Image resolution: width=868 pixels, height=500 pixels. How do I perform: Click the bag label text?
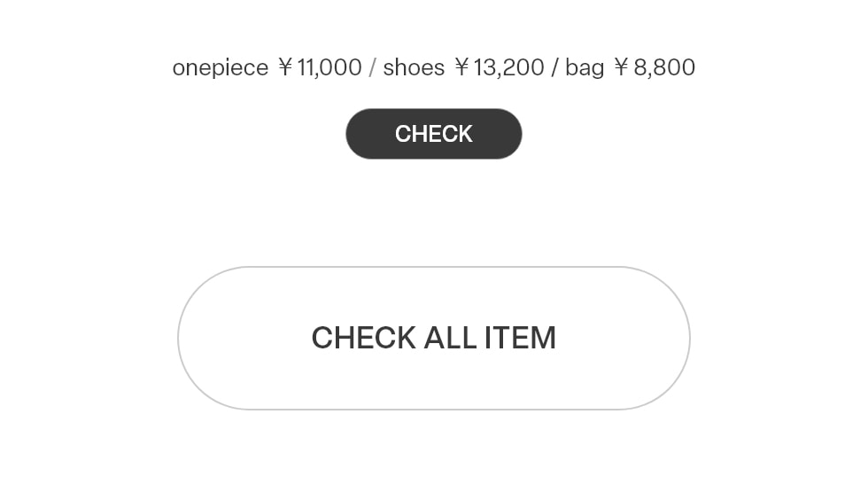[x=584, y=67]
